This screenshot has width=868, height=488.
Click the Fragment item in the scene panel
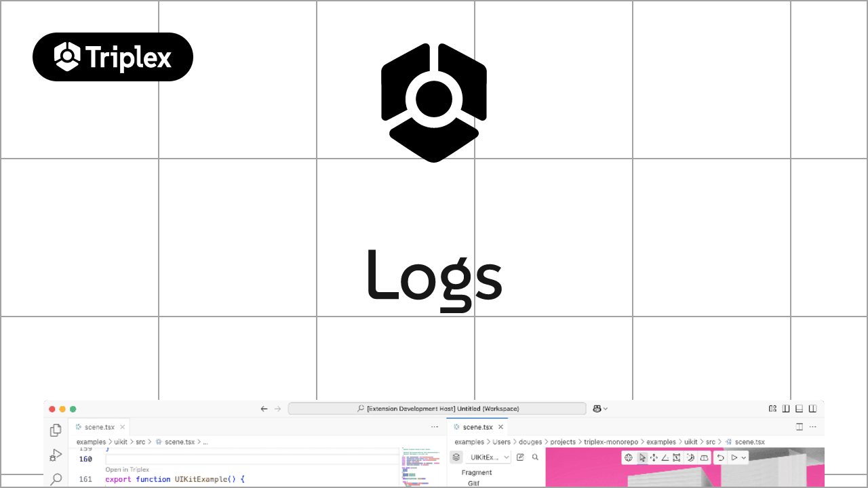477,472
